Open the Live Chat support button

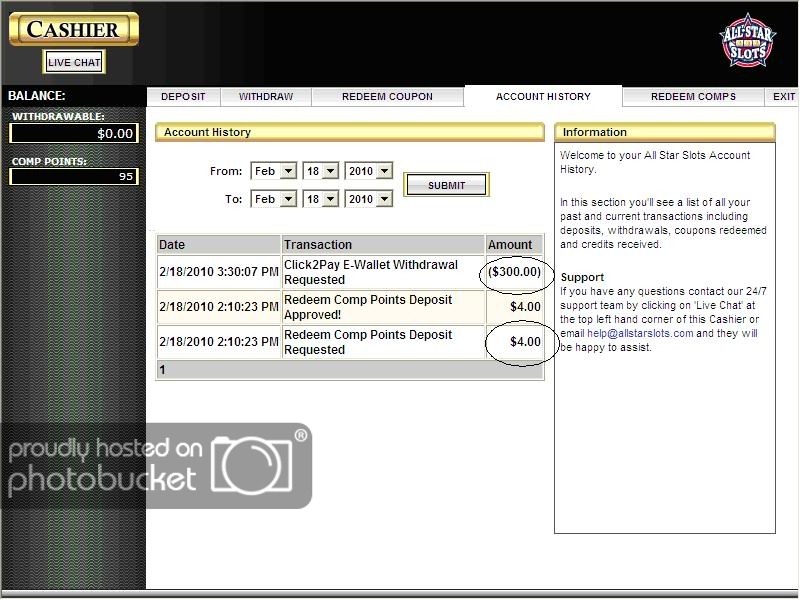[x=74, y=62]
